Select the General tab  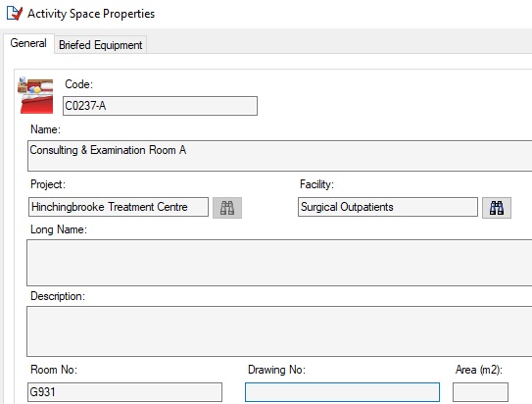(x=28, y=43)
